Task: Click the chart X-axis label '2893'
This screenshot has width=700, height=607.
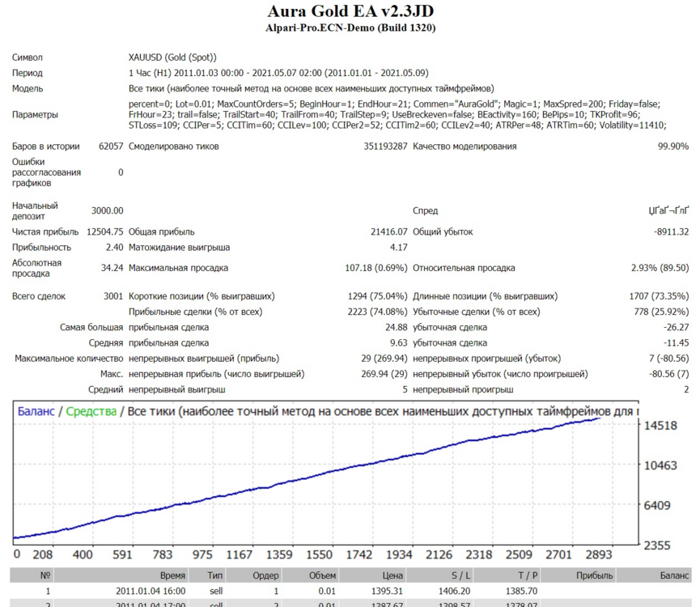Action: point(599,554)
